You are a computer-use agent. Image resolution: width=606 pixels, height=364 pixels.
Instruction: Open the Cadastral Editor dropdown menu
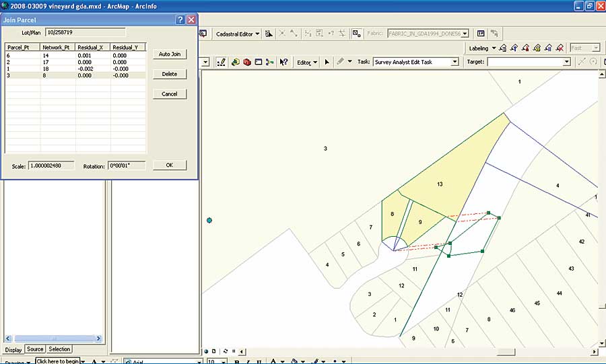[238, 34]
